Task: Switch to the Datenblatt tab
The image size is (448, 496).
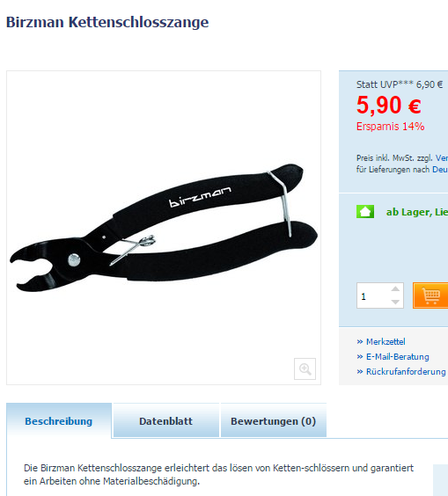Action: click(165, 421)
